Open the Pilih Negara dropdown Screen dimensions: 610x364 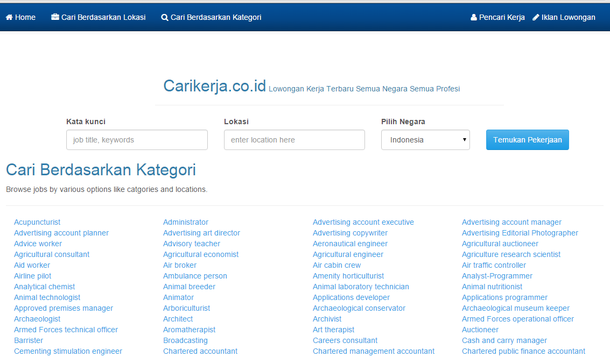(x=425, y=140)
